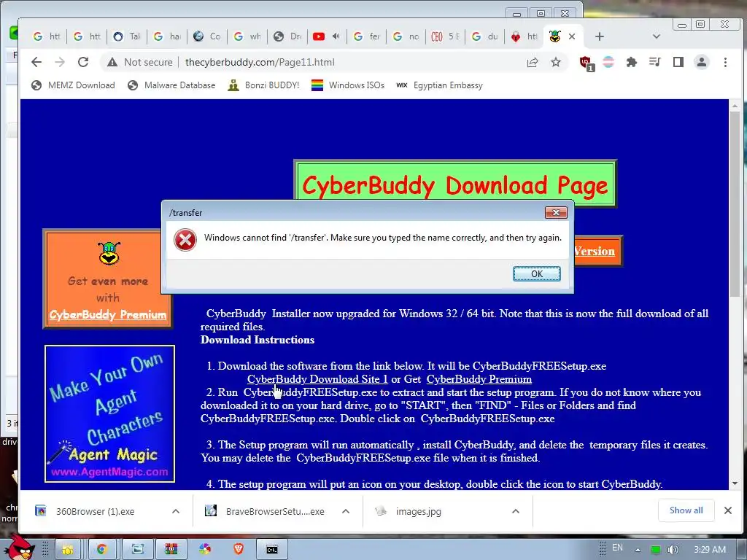Switch to the 'Tal' tab

[127, 36]
